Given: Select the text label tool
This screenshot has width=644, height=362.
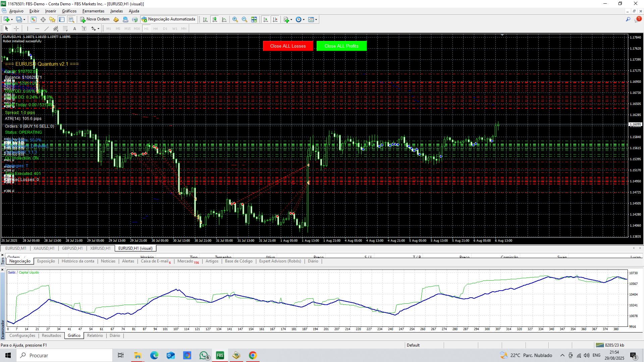Looking at the screenshot, I should [84, 29].
